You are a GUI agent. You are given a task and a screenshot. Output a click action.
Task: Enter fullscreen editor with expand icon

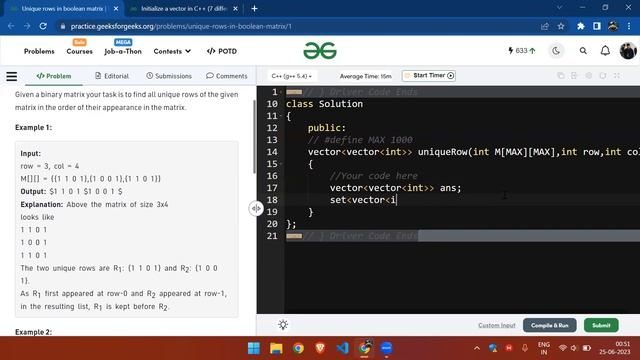pyautogui.click(x=617, y=76)
